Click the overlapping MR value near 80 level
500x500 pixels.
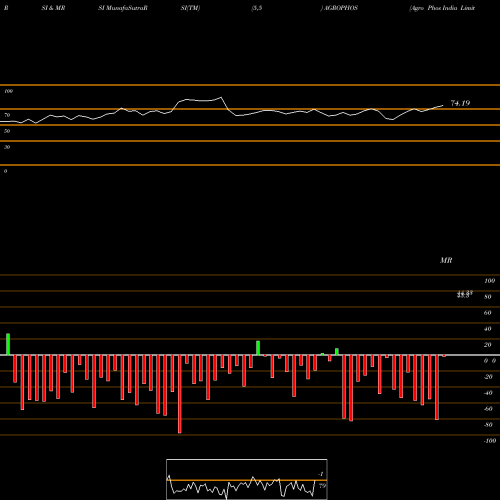[465, 294]
